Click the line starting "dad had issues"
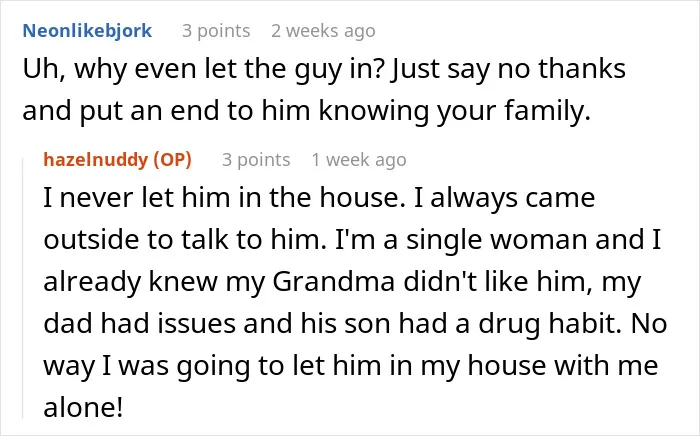 pyautogui.click(x=355, y=324)
